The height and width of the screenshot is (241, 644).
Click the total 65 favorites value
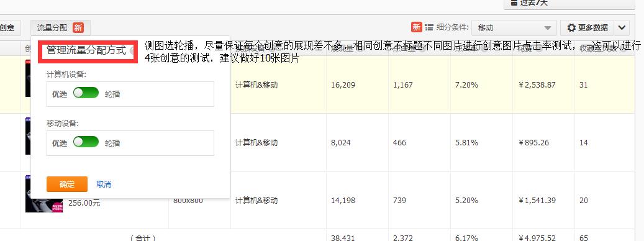(x=584, y=238)
